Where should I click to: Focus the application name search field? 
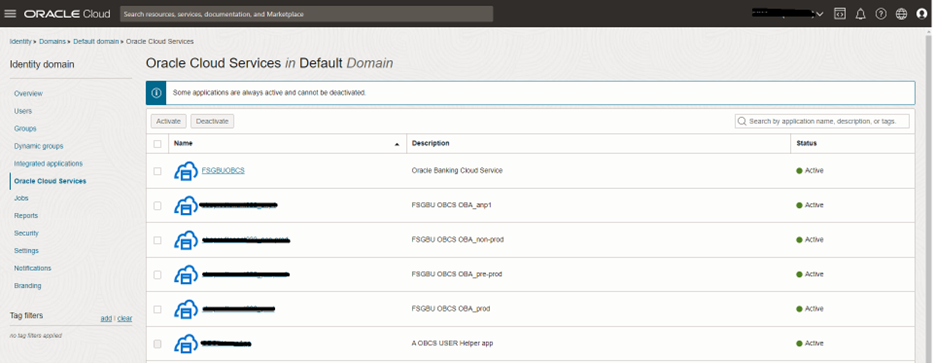[823, 121]
